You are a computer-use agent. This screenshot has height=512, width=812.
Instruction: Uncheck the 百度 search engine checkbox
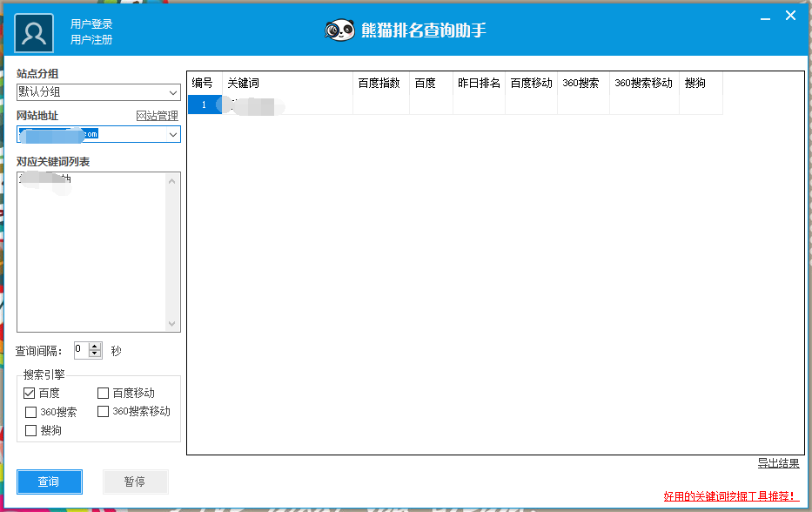[x=30, y=394]
